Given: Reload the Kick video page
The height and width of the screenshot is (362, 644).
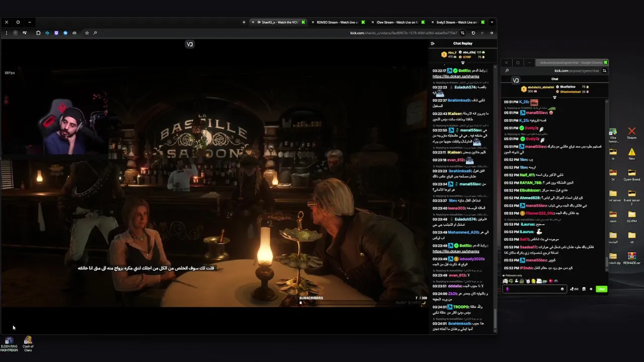Looking at the screenshot, I should click(473, 33).
